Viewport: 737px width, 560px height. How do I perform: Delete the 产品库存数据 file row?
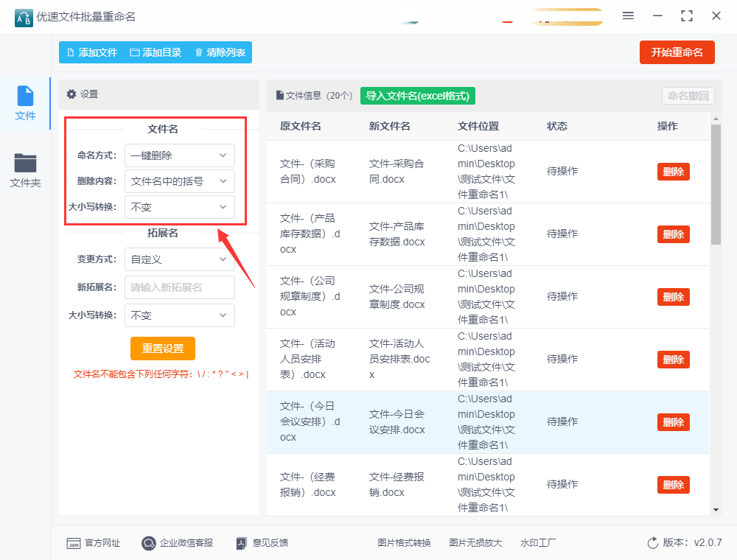coord(673,234)
